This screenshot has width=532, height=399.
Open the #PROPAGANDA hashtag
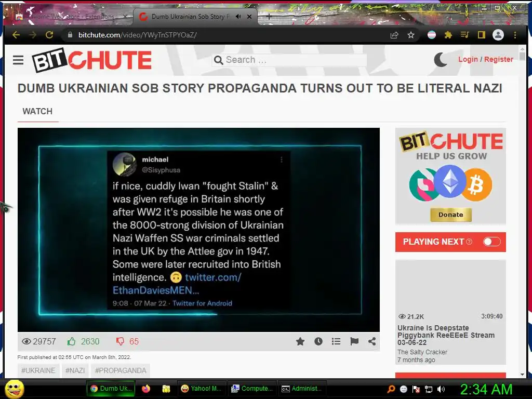point(121,370)
